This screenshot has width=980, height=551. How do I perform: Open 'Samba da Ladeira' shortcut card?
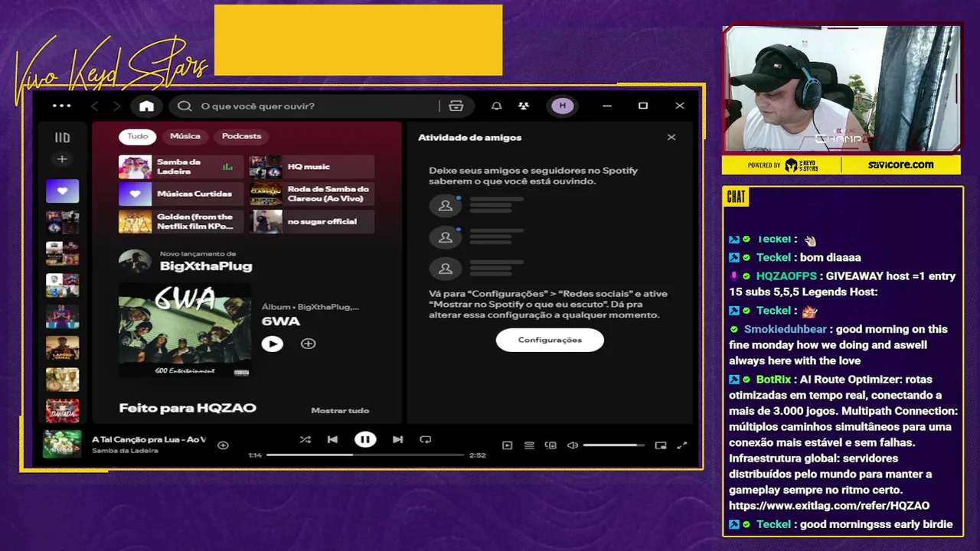click(x=181, y=167)
